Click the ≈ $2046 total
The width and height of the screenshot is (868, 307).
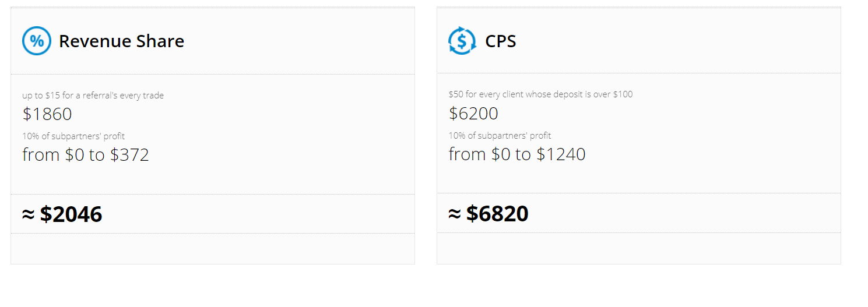pos(62,214)
